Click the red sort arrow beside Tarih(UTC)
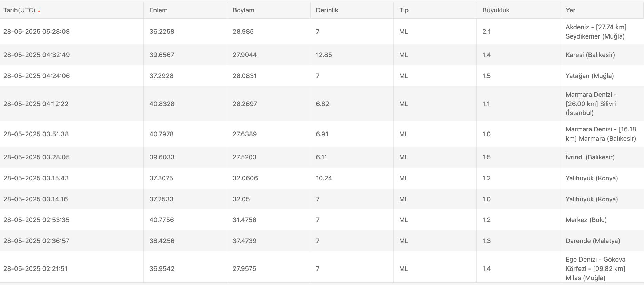The height and width of the screenshot is (285, 644). tap(39, 10)
